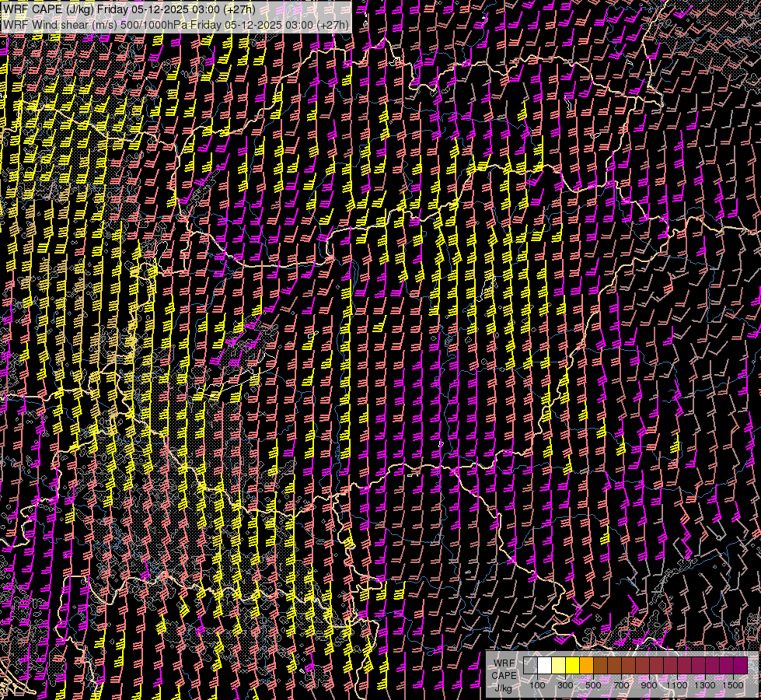This screenshot has width=761, height=700.
Task: Select the 900 legend scale label
Action: click(649, 685)
